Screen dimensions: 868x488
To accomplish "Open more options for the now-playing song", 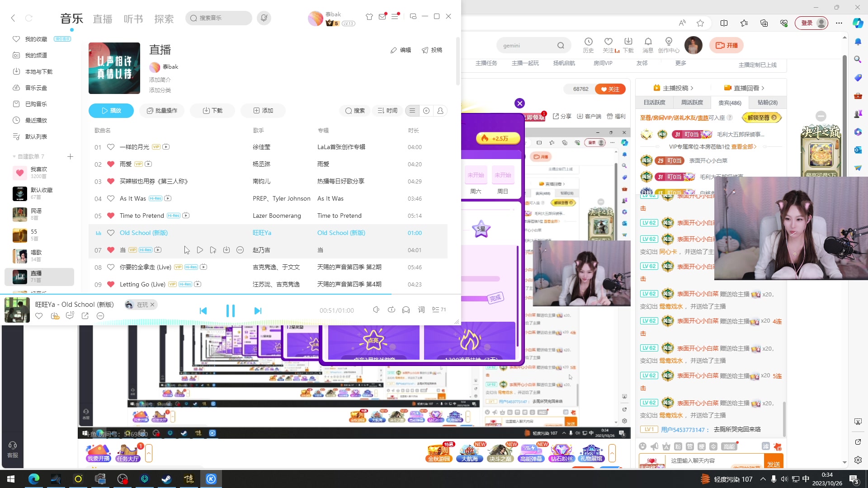I will pos(100,316).
